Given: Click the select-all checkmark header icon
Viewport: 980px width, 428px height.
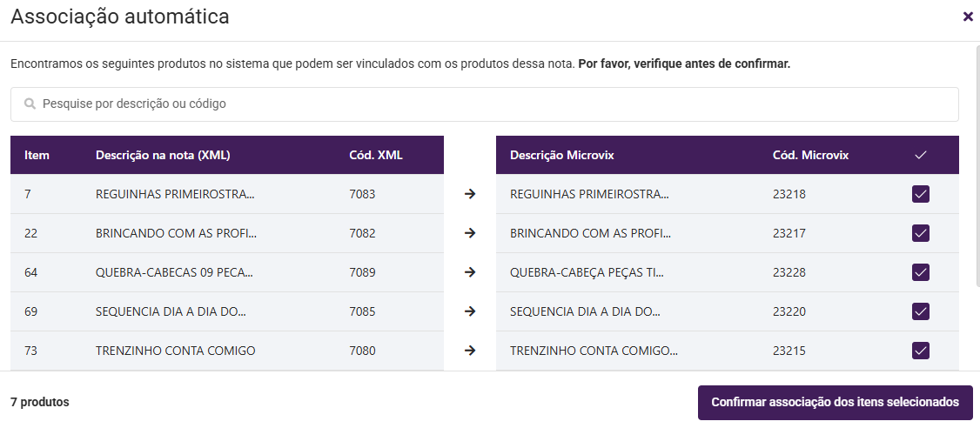Looking at the screenshot, I should pos(921,155).
